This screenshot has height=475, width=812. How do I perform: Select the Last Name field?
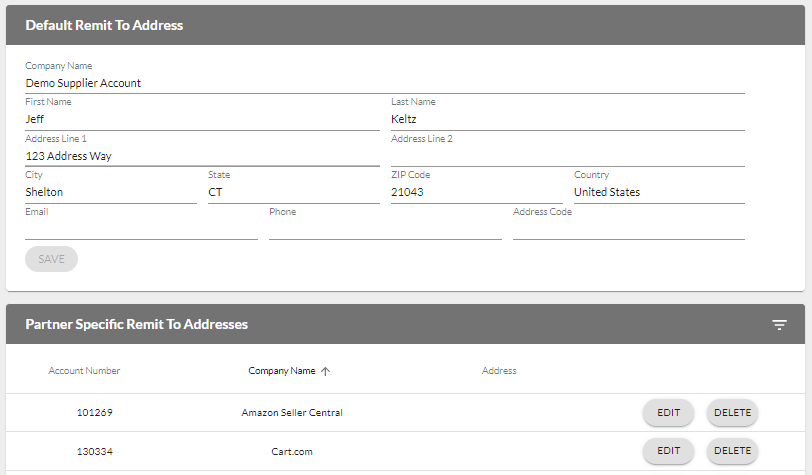(567, 119)
